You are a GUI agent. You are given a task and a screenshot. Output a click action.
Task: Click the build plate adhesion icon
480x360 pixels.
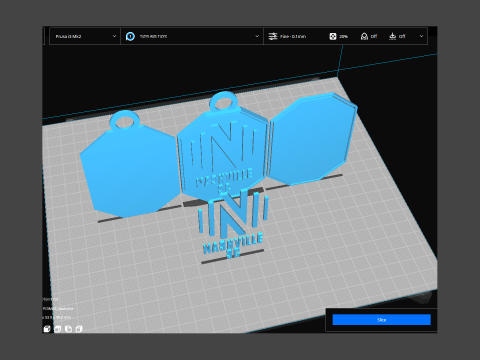[x=393, y=36]
